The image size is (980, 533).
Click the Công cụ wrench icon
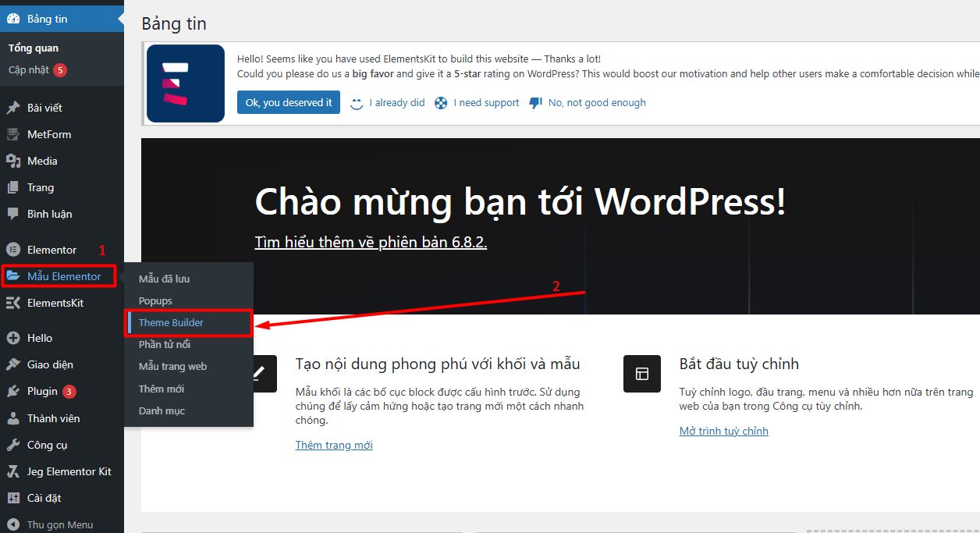pyautogui.click(x=13, y=445)
